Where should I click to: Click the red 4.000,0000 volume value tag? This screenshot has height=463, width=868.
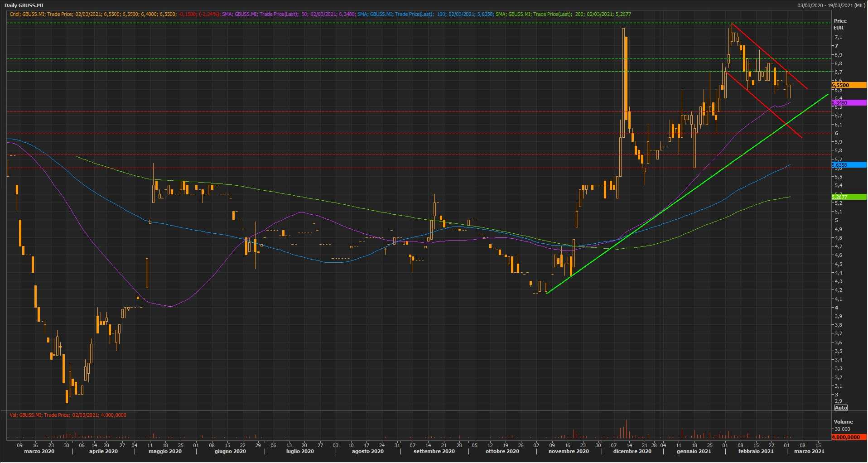(x=849, y=437)
